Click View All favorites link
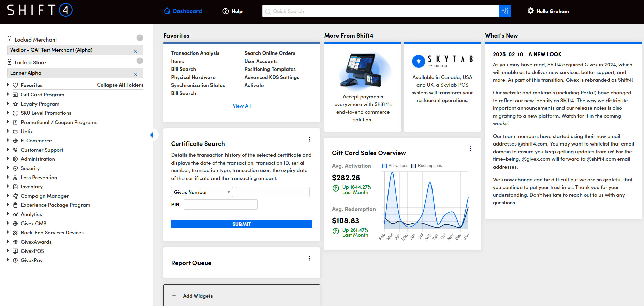This screenshot has width=644, height=306. click(x=242, y=106)
